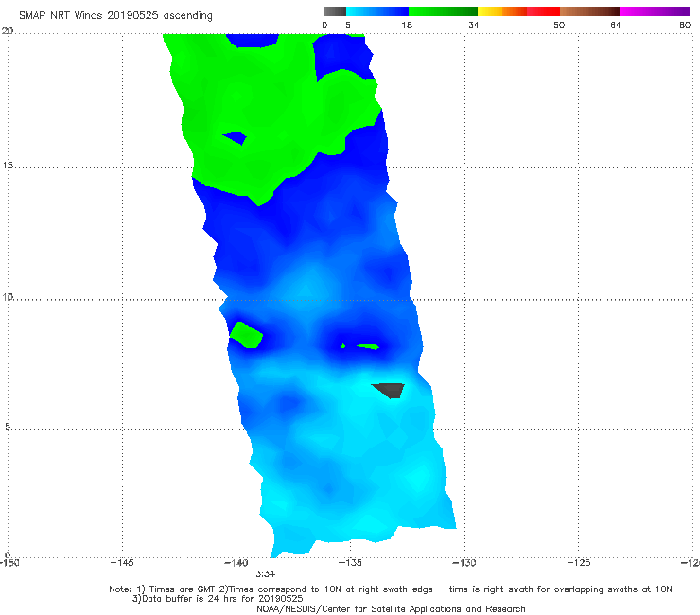Click the small blue patch enclosed by the green region
This screenshot has width=700, height=615.
[x=236, y=137]
